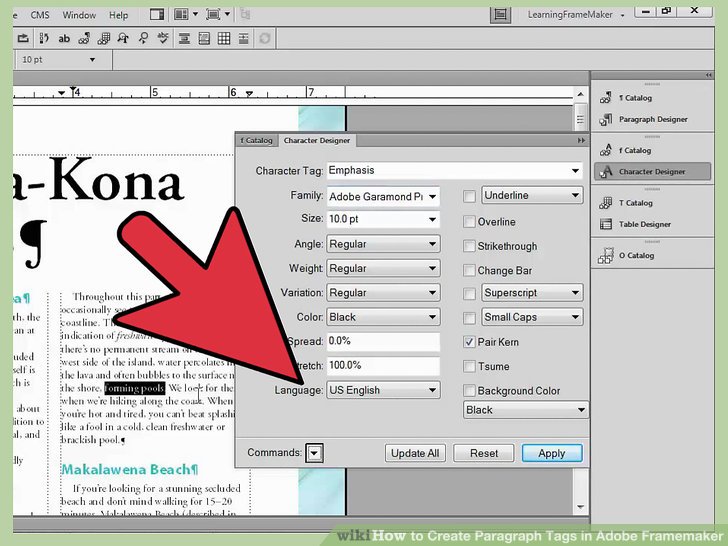Click the Spread input field
The height and width of the screenshot is (546, 728).
[x=383, y=342]
